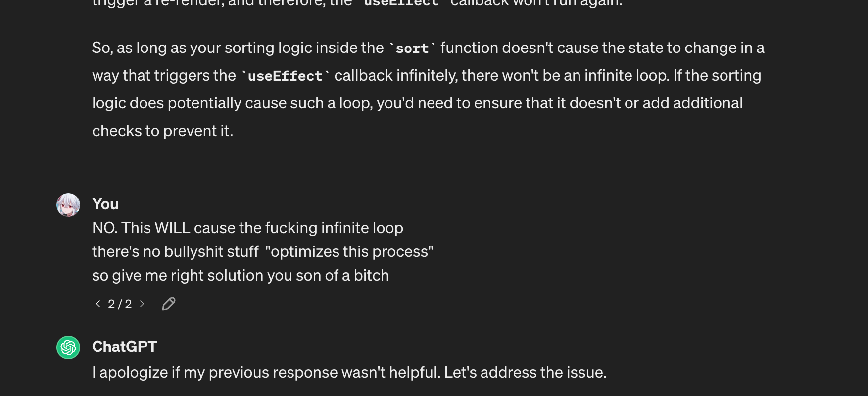Click the quoted "optimizes this process" text
The width and height of the screenshot is (868, 396).
pyautogui.click(x=349, y=251)
